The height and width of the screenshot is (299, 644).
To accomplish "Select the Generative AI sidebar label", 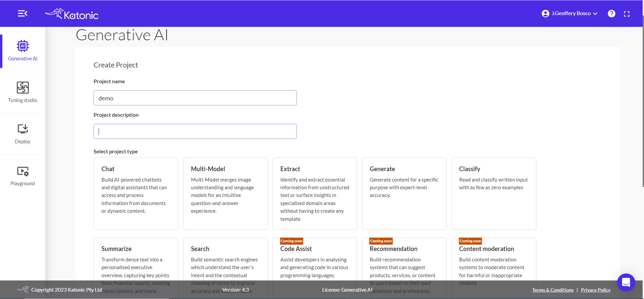I will point(22,59).
